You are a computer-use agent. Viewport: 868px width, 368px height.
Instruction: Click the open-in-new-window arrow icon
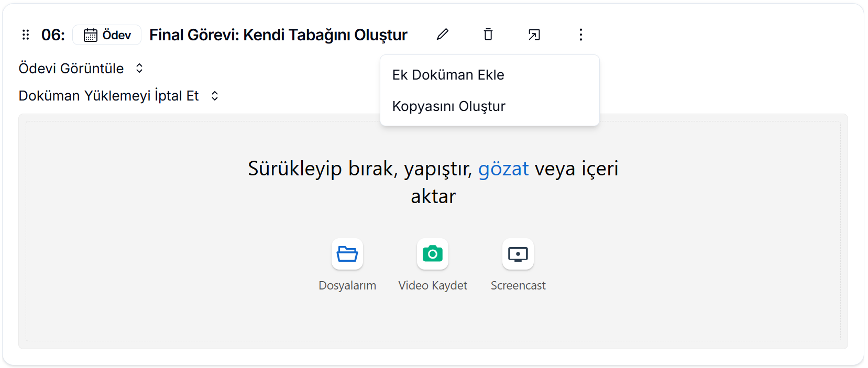tap(534, 35)
